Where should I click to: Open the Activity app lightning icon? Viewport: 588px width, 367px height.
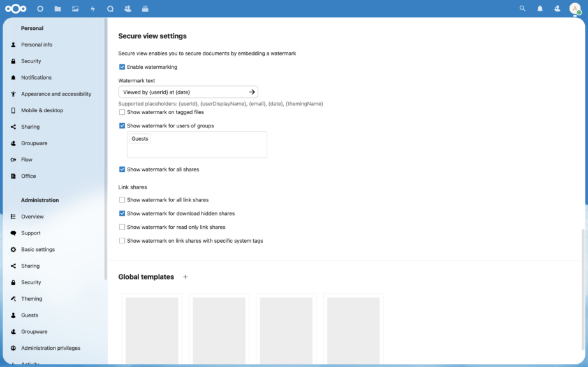(x=92, y=8)
